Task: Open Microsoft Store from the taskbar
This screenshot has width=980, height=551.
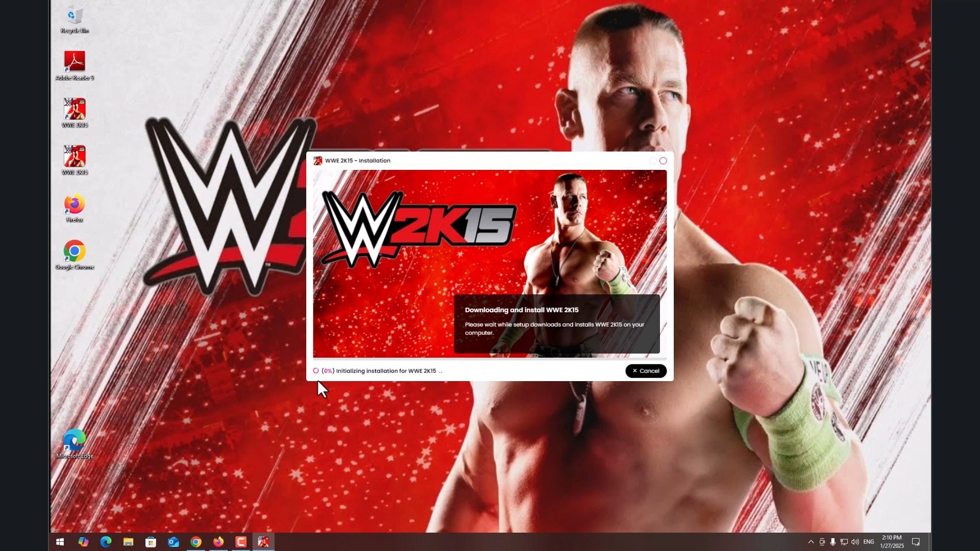Action: pos(151,542)
